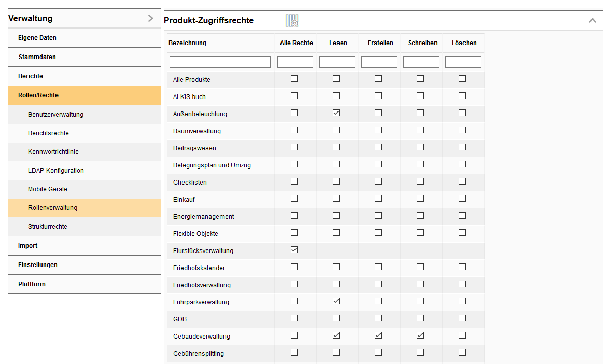Click the Bezeichnung filter input field
Image resolution: width=605 pixels, height=364 pixels.
pos(220,61)
